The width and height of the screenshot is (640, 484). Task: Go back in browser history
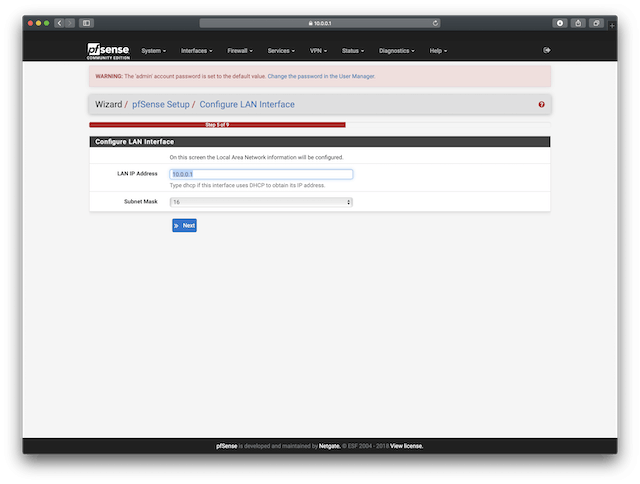59,23
